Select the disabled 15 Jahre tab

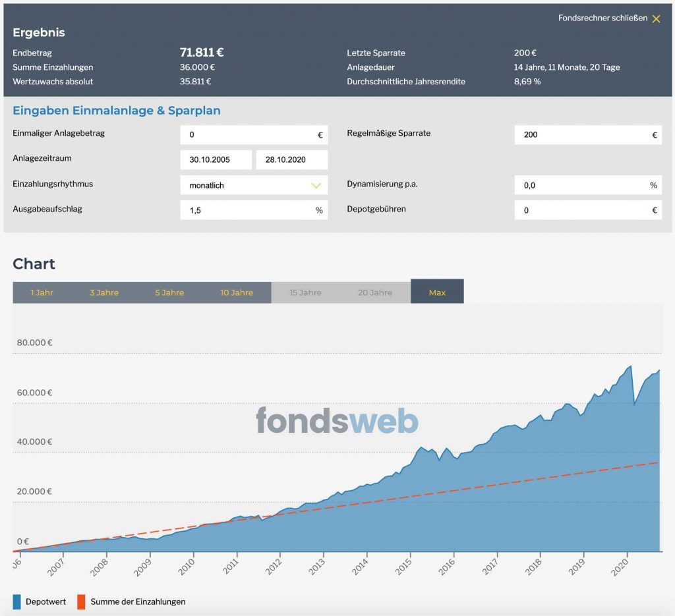click(305, 293)
